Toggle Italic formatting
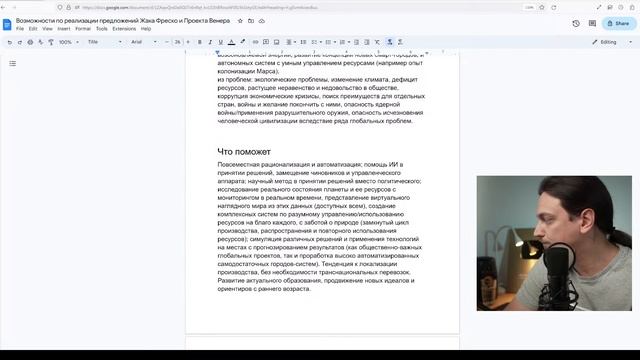640x360 pixels. pyautogui.click(x=210, y=42)
